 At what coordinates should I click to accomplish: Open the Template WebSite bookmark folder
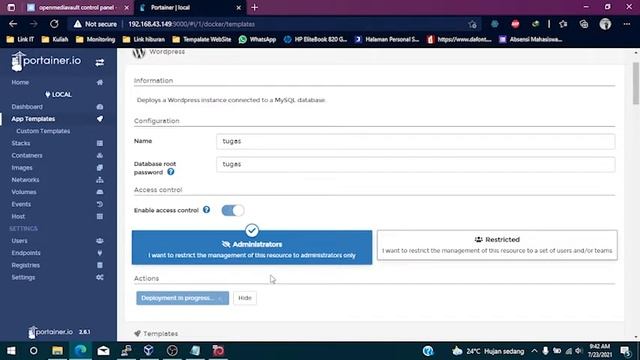202,40
